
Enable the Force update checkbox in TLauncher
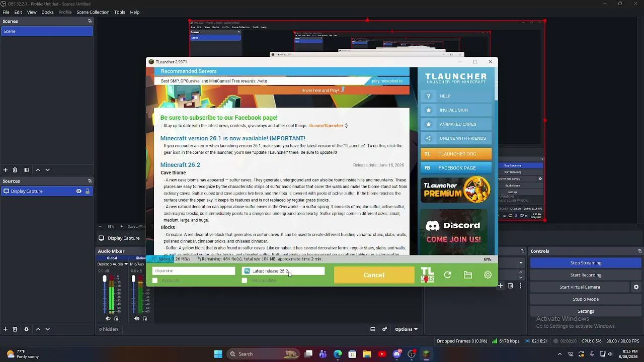(x=245, y=281)
